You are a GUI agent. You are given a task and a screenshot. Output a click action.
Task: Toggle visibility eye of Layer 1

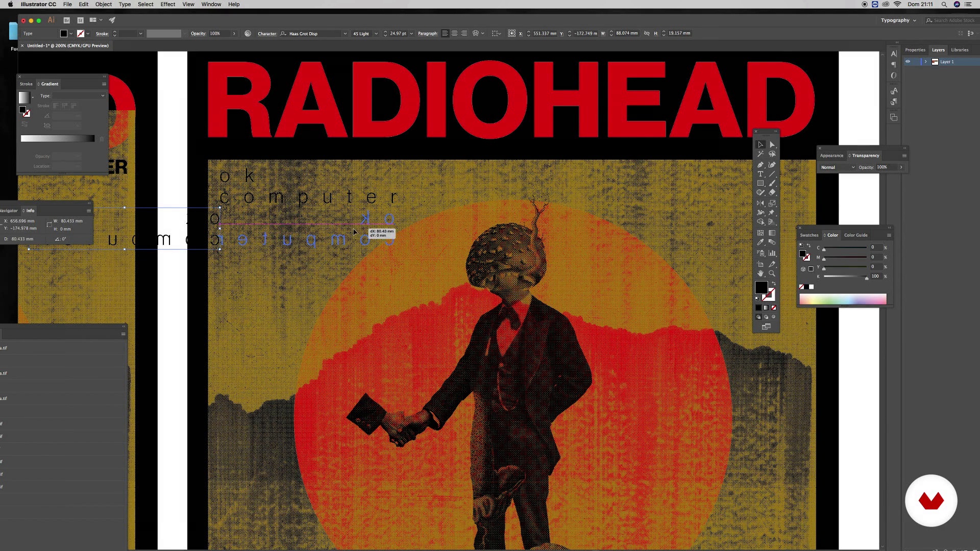(x=908, y=62)
